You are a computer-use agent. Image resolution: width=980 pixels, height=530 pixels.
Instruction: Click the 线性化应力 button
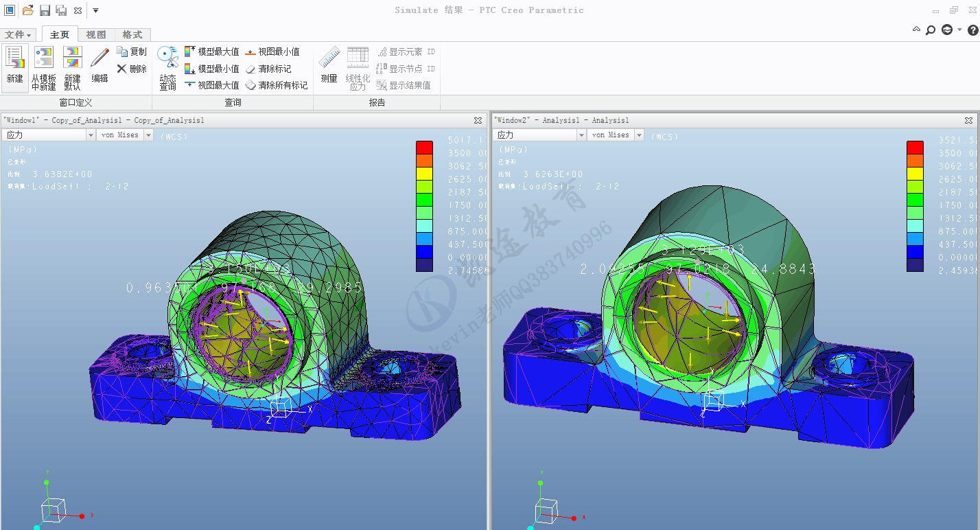click(x=358, y=69)
